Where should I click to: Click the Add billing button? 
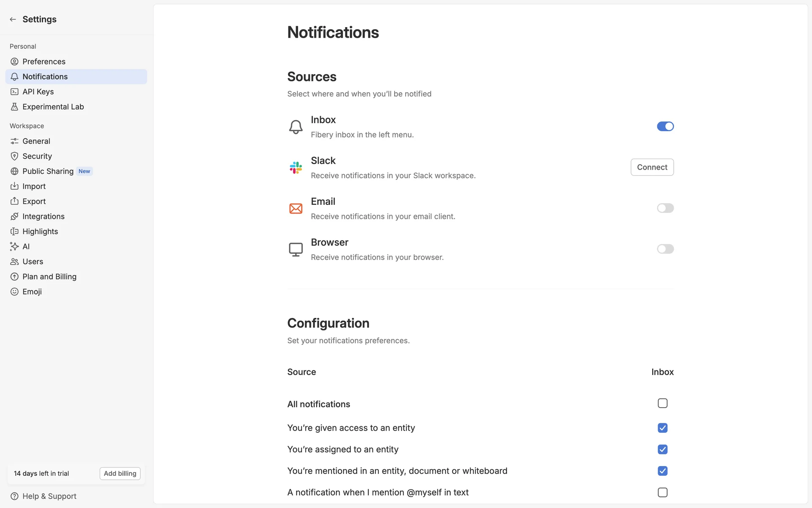pyautogui.click(x=120, y=473)
